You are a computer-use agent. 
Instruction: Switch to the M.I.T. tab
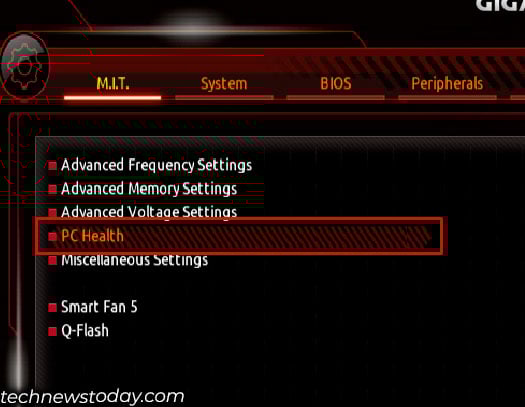113,84
